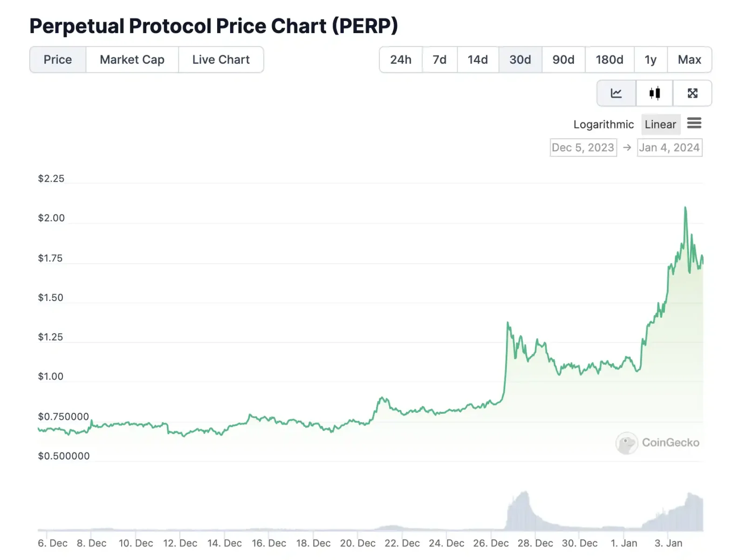The image size is (732, 560).
Task: Select Linear scale
Action: click(x=660, y=124)
